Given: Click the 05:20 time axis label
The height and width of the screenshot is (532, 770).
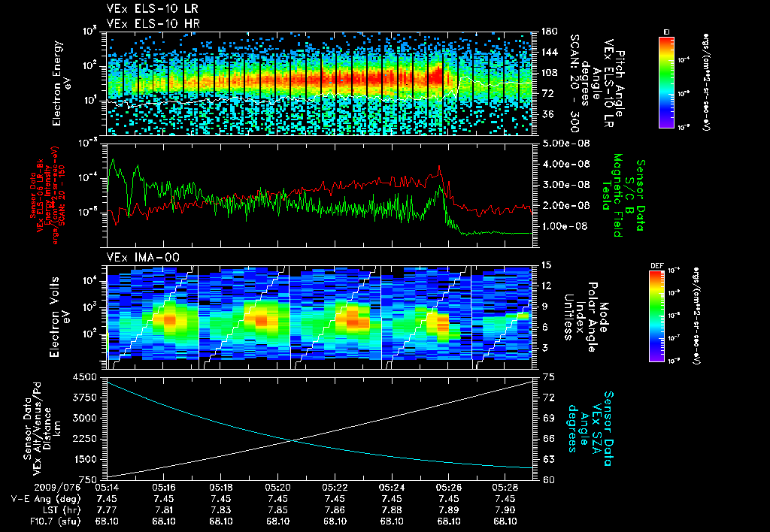Looking at the screenshot, I should [278, 488].
